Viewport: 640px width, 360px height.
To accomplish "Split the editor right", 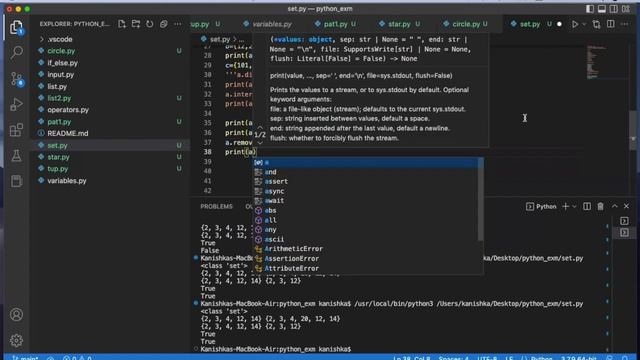I will [x=611, y=24].
